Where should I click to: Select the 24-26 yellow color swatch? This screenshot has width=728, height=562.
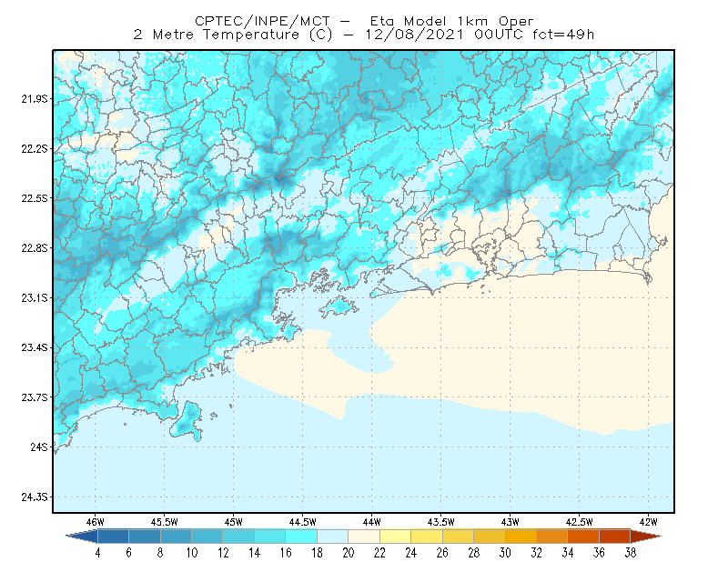(427, 537)
